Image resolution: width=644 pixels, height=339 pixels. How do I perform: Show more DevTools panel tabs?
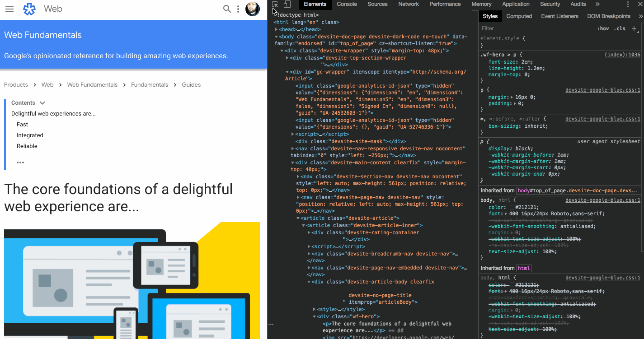click(x=597, y=4)
